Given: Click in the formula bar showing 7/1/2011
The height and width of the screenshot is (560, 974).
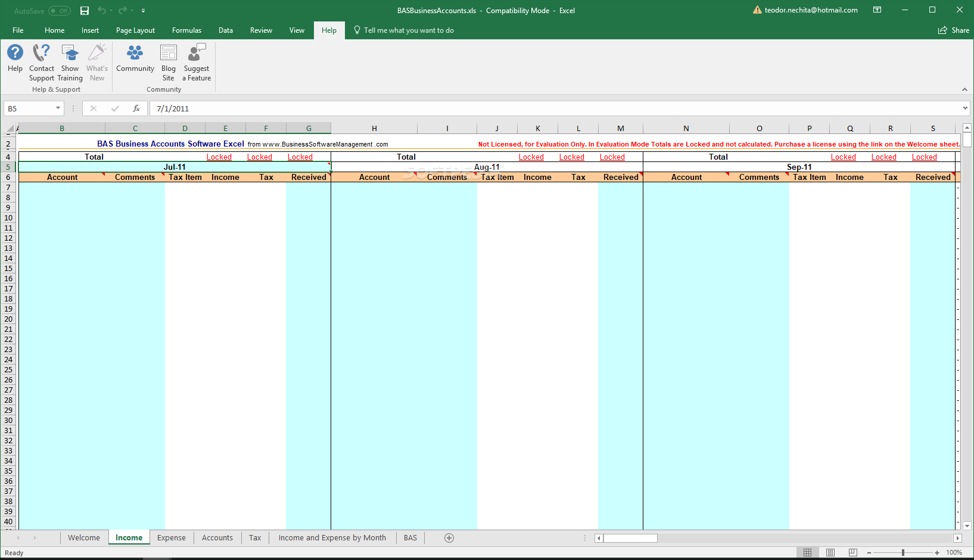Looking at the screenshot, I should 554,108.
